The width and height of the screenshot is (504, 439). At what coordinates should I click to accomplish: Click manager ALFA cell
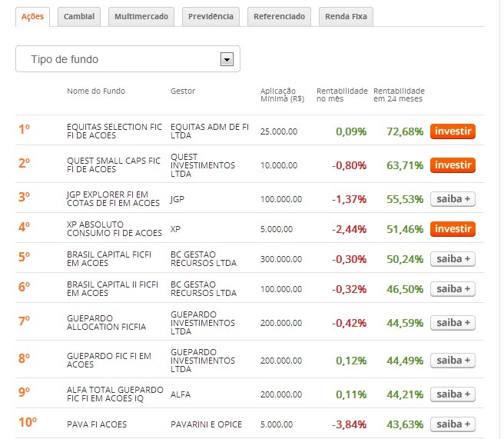point(181,394)
